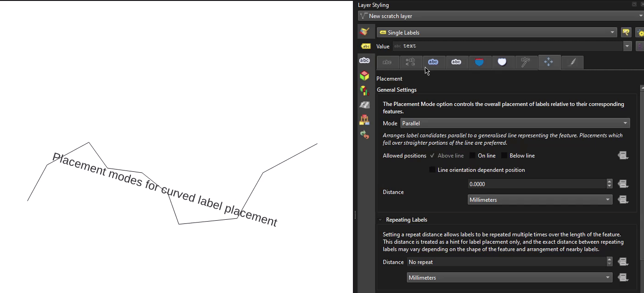
Task: Open the Callouts tab
Action: click(525, 62)
